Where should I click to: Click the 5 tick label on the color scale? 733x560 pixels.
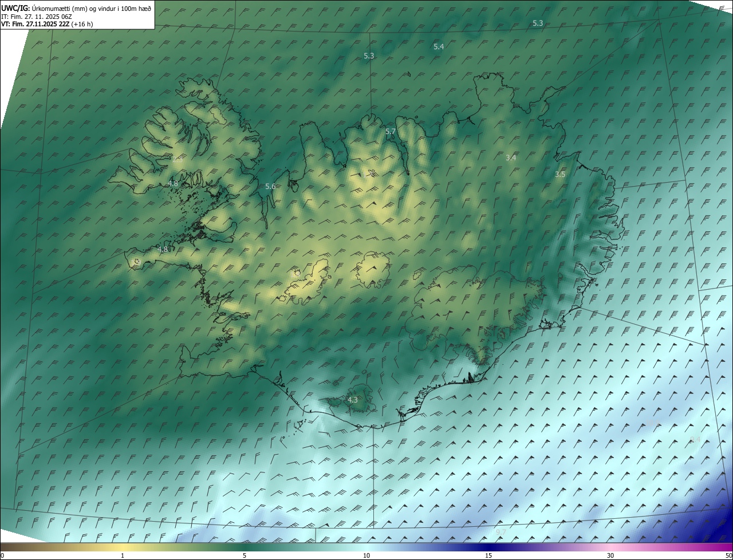(x=245, y=555)
